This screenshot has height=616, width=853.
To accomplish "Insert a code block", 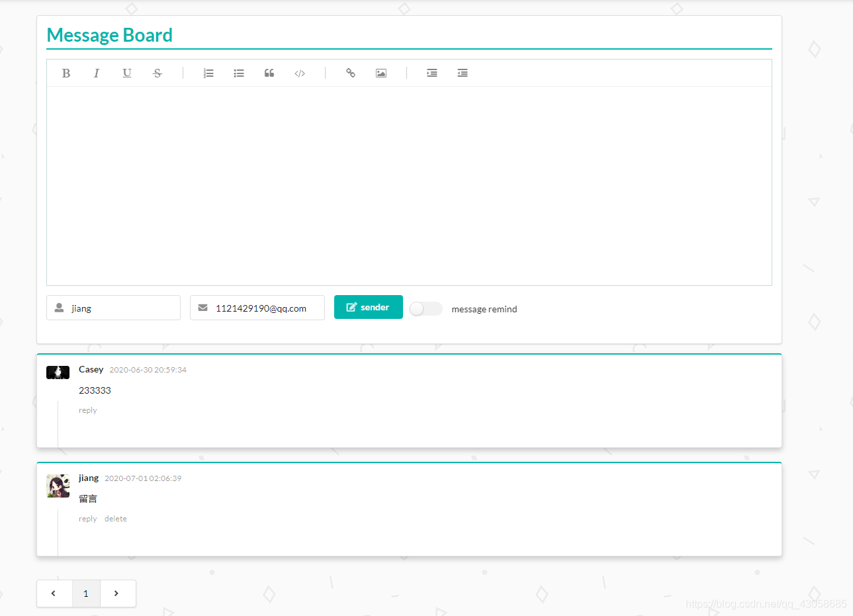I will [300, 73].
